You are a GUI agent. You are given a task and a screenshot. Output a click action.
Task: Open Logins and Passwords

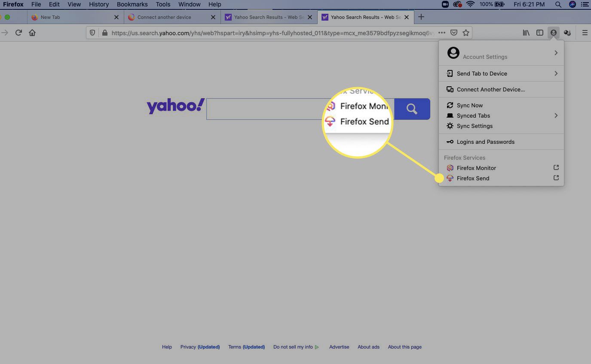click(501, 142)
